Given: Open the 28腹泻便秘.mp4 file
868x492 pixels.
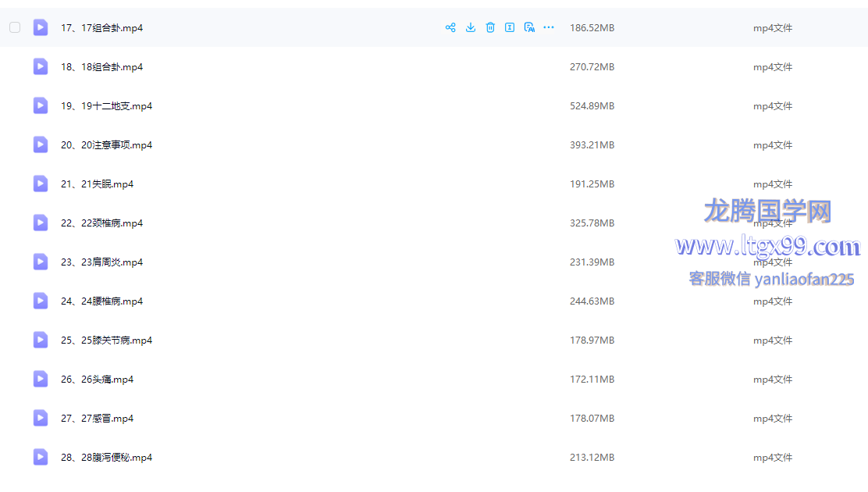Looking at the screenshot, I should pos(106,458).
